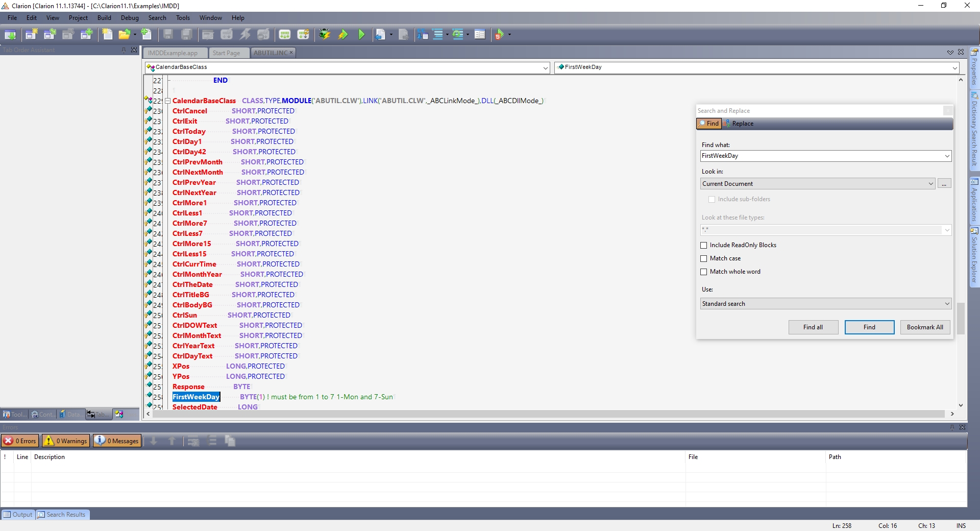Viewport: 980px width, 531px height.
Task: Collapse the CalendarBaseClass code fold
Action: [167, 101]
